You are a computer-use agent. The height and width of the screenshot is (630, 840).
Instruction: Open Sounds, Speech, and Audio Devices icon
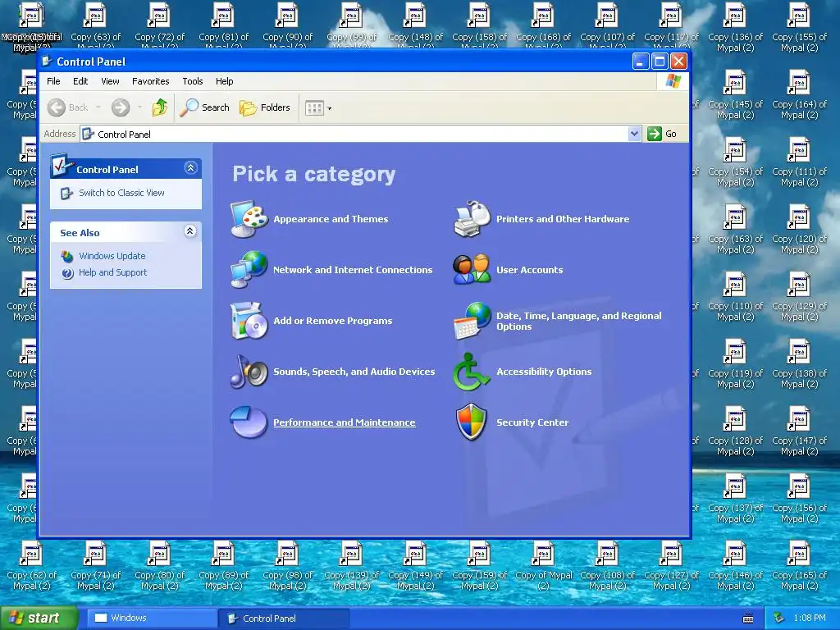coord(249,372)
